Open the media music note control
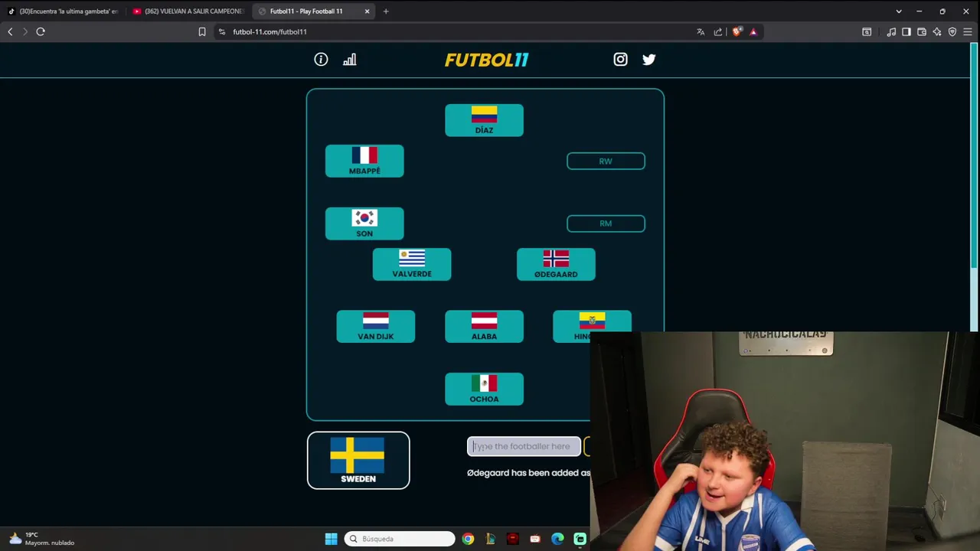Screen dimensions: 980x551 [x=891, y=31]
